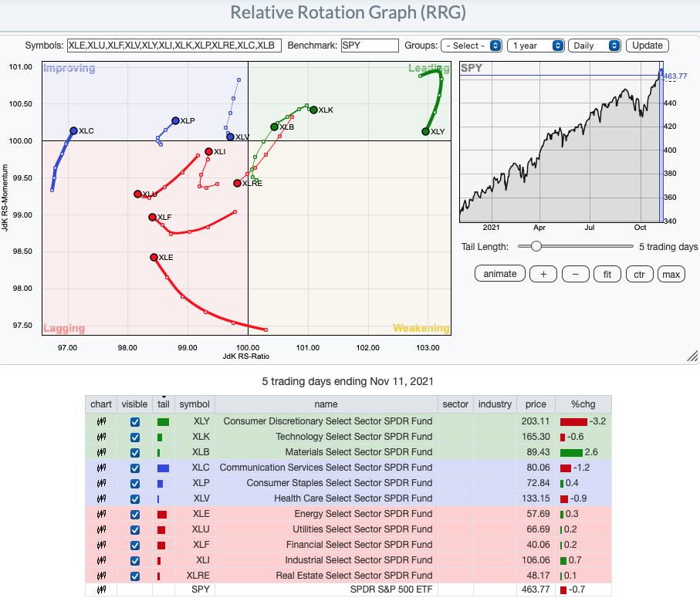
Task: Uncheck visibility for XLRE
Action: (x=135, y=576)
